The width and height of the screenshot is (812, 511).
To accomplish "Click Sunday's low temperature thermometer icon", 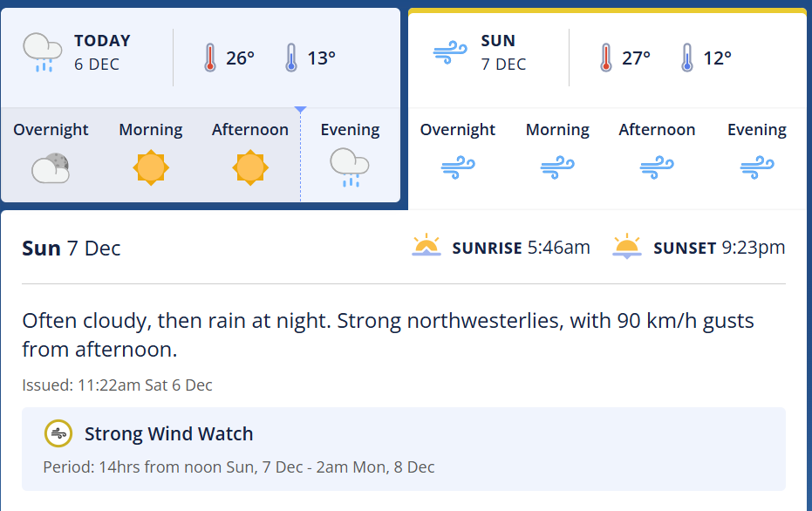I will [x=687, y=58].
